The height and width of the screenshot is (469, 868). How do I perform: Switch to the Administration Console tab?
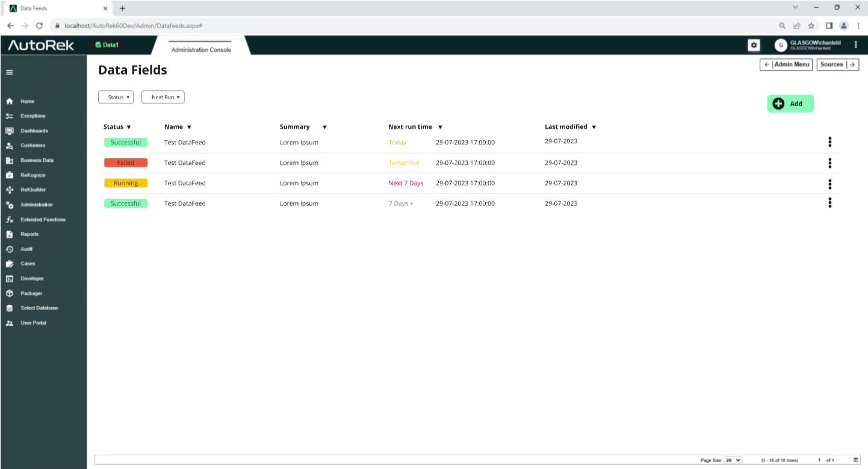(201, 49)
